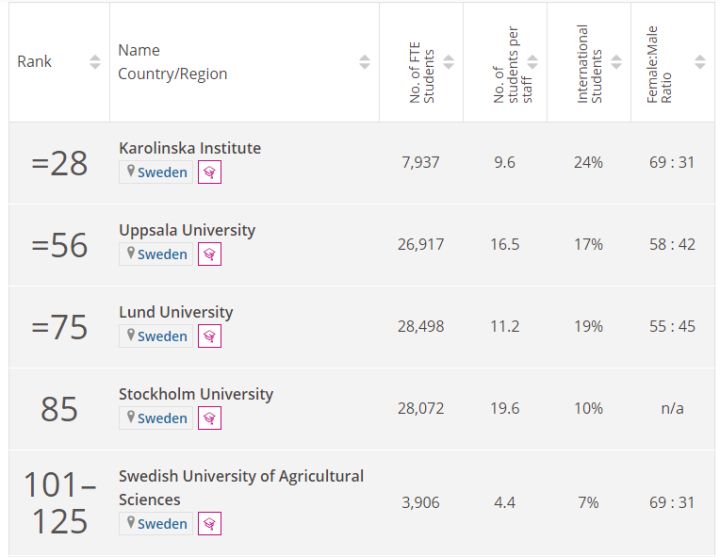Open Stockholm University page

click(x=196, y=394)
